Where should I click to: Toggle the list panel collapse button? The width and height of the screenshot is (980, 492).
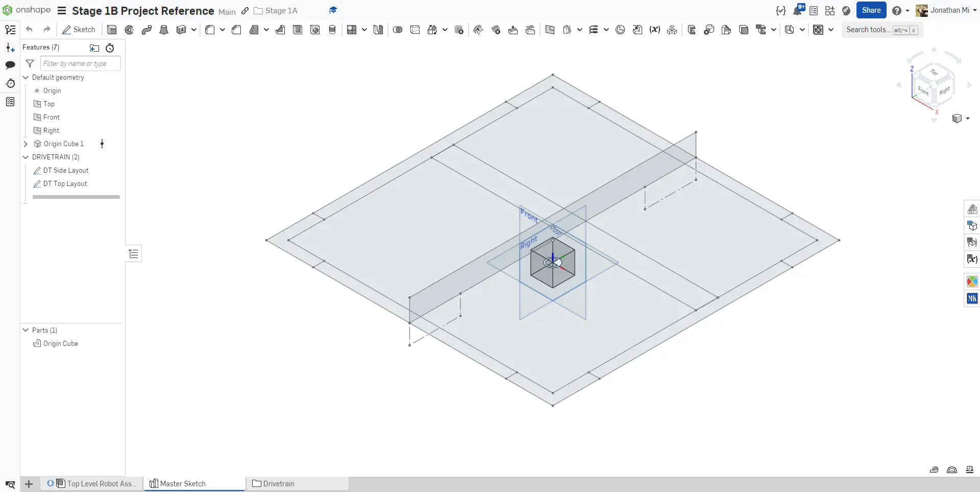(134, 254)
